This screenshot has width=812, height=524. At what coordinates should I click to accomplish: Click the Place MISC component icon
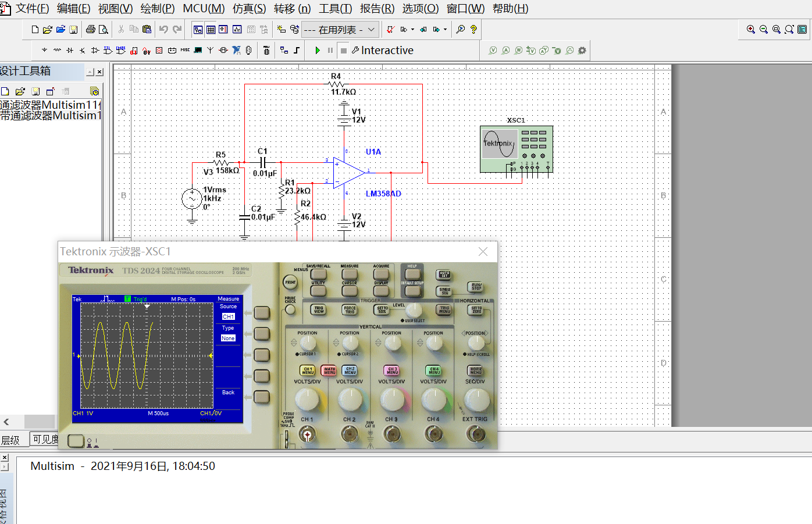tap(185, 51)
